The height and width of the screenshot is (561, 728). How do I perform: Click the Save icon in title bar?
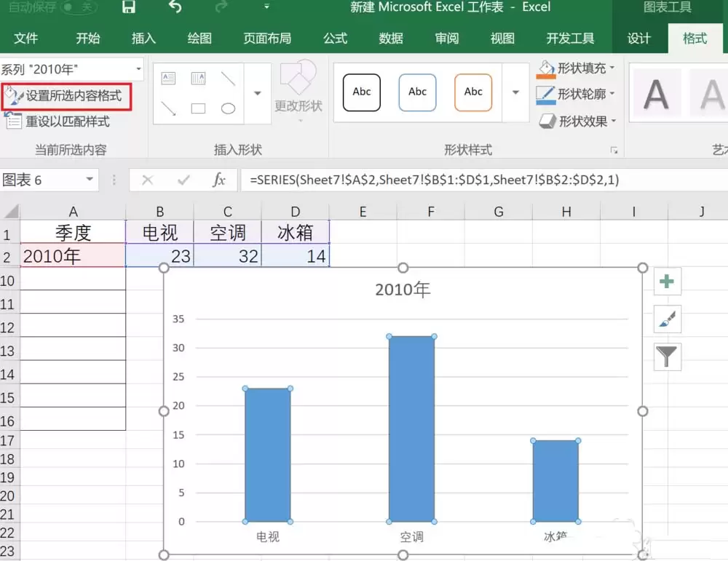[x=129, y=7]
